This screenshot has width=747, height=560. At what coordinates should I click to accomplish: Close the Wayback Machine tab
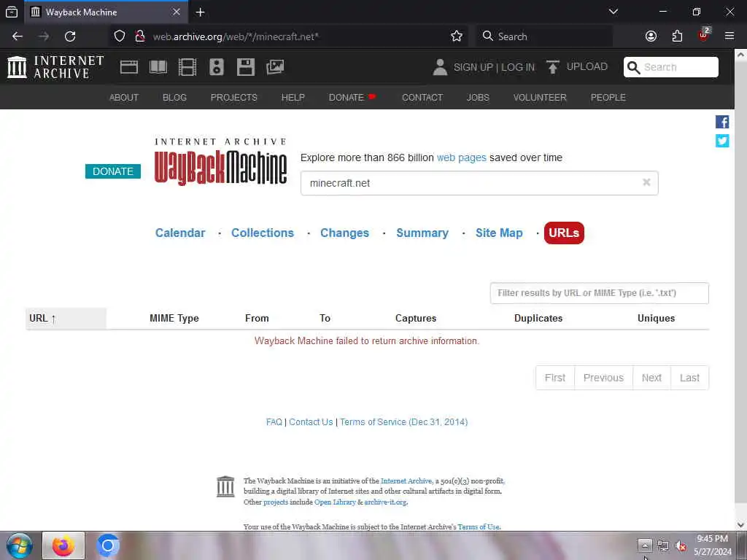click(177, 12)
